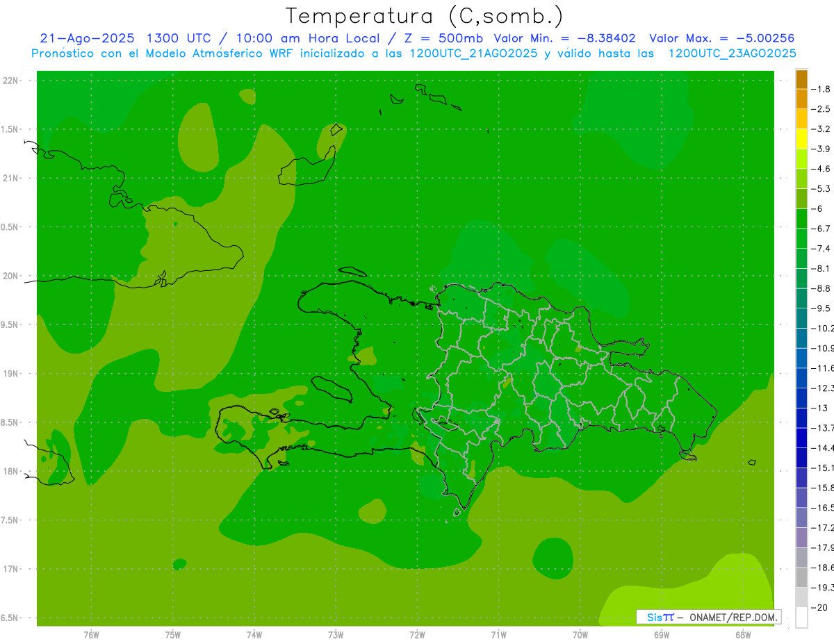Screen dimensions: 834x644
Task: Click the 18N latitude axis label
Action: 10,471
